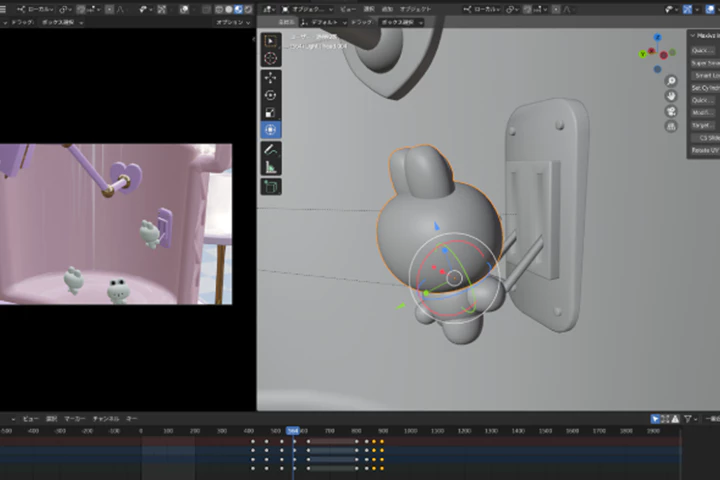Image resolution: width=720 pixels, height=480 pixels.
Task: Expand the オプション options popover
Action: pyautogui.click(x=233, y=22)
